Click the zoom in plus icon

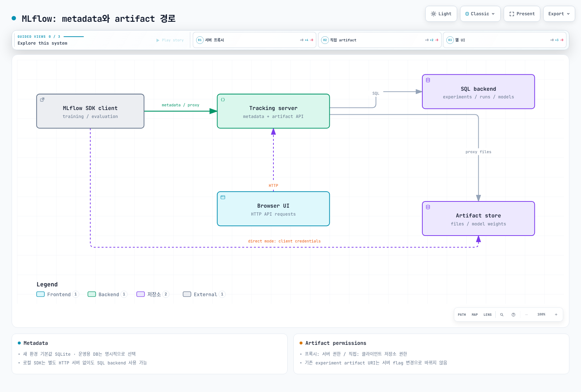point(556,315)
